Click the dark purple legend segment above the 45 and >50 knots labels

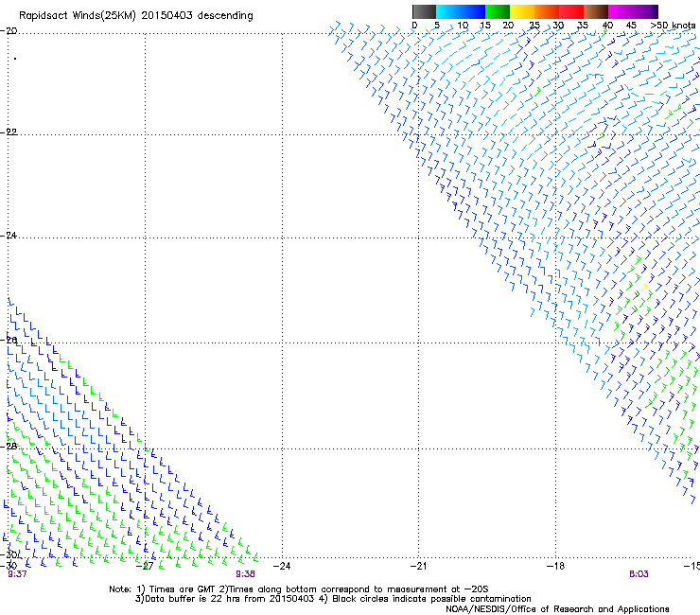645,11
